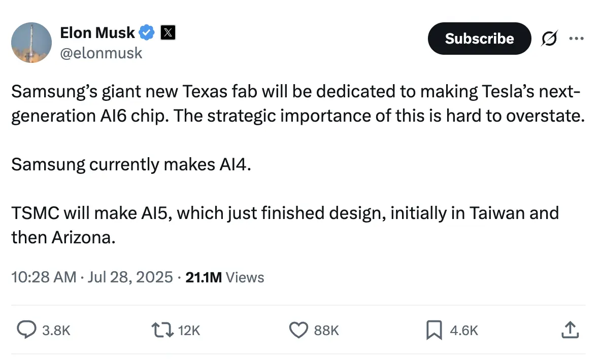Open the three-dot more options menu
Viewport: 601px width, 364px height.
coord(577,39)
